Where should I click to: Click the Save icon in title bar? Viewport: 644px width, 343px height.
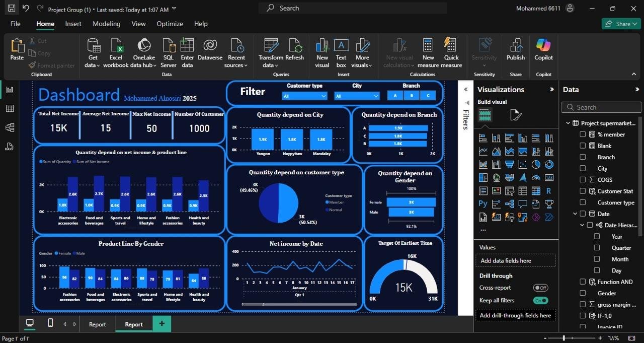tap(11, 9)
